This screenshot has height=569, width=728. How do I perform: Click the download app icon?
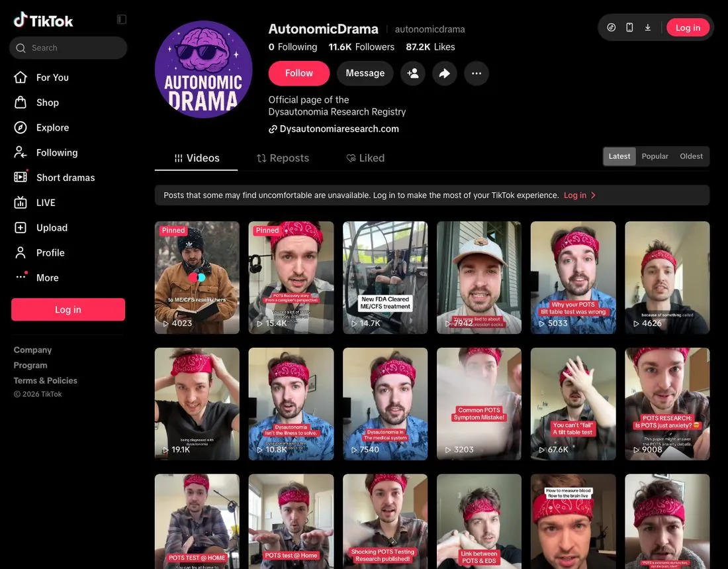[x=648, y=27]
